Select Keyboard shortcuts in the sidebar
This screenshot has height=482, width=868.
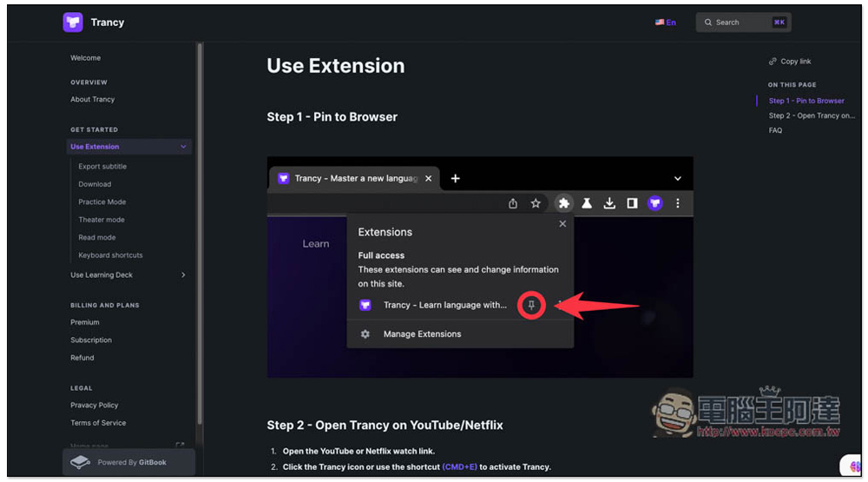point(110,255)
